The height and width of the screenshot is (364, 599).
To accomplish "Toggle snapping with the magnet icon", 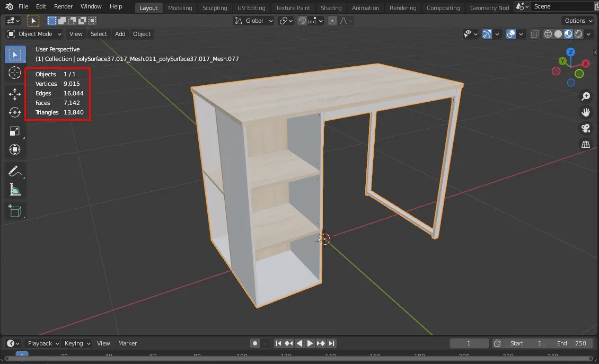I will pyautogui.click(x=301, y=20).
